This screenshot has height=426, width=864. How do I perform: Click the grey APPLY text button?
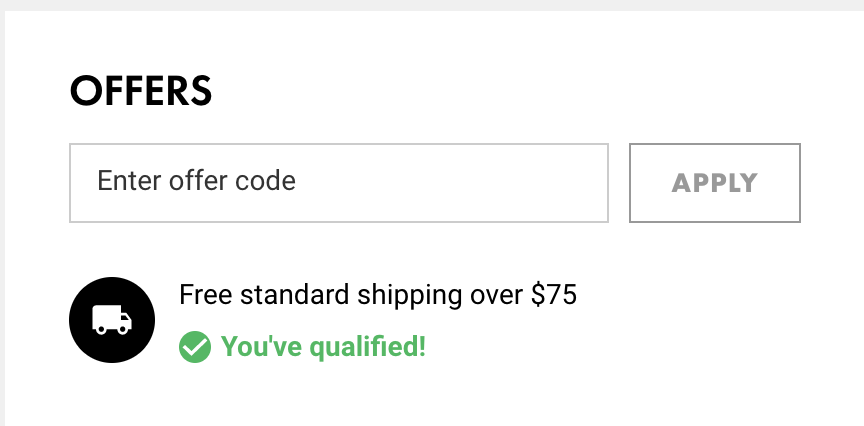tap(714, 183)
